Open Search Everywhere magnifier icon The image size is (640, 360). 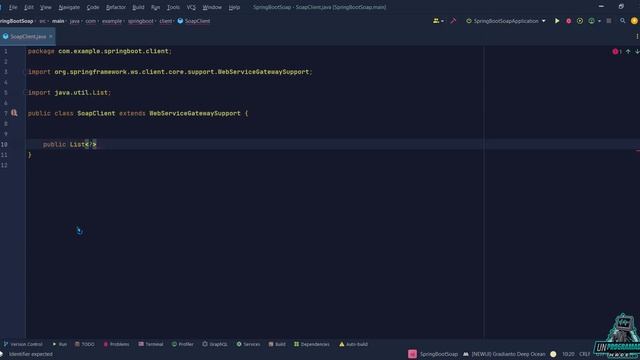[x=622, y=21]
